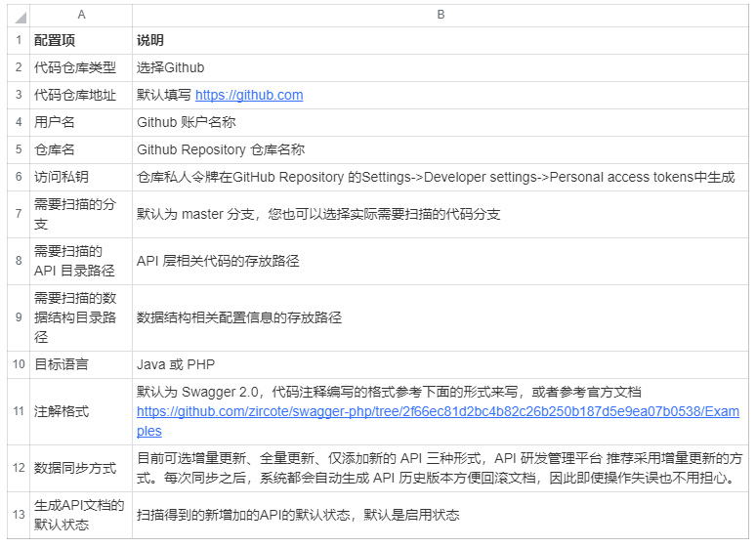The height and width of the screenshot is (547, 756).
Task: Select row 1 header
Action: pyautogui.click(x=19, y=40)
